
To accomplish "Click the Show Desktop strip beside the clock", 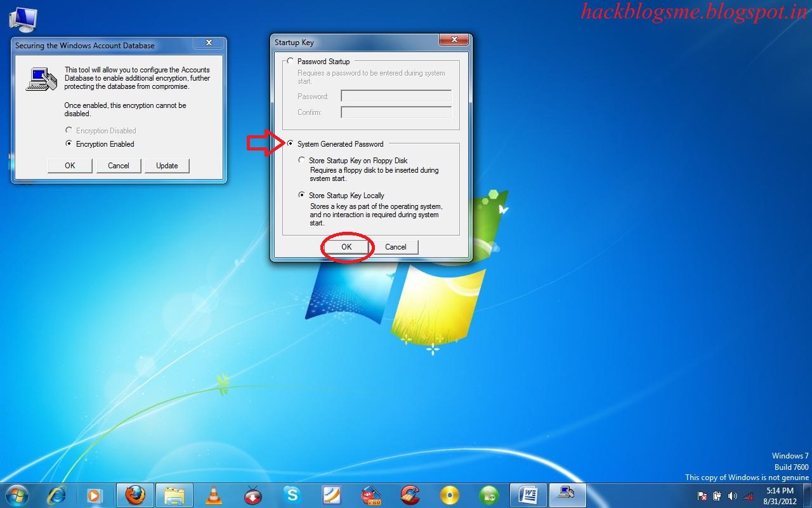I will tap(807, 495).
